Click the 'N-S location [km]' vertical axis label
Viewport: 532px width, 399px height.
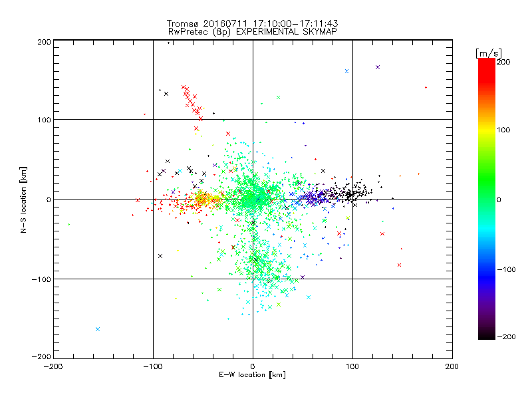pos(23,199)
